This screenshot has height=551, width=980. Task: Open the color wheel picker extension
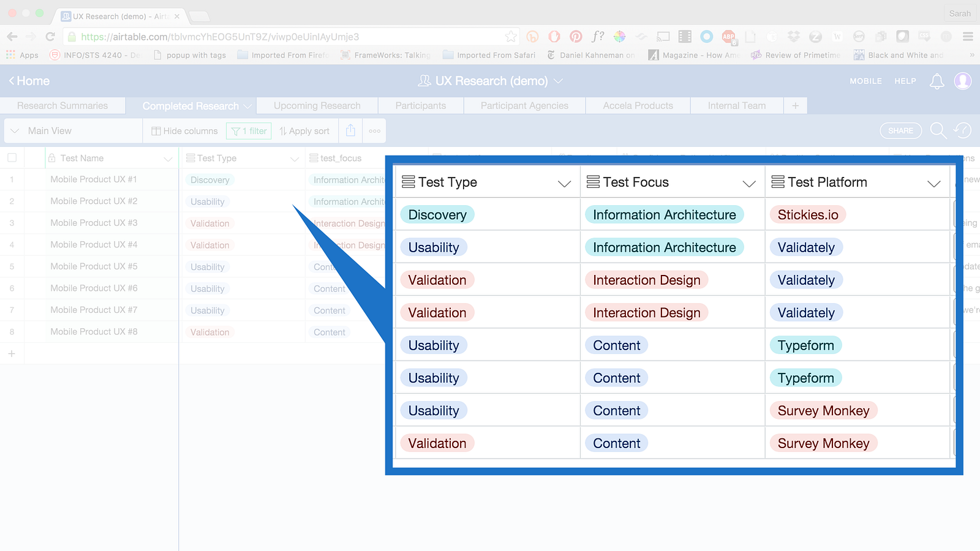620,37
